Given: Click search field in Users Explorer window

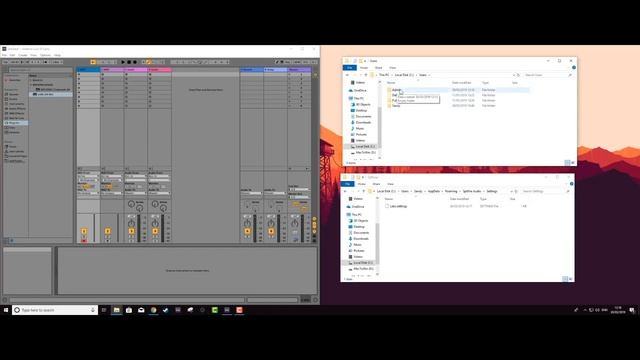Looking at the screenshot, I should [x=548, y=75].
